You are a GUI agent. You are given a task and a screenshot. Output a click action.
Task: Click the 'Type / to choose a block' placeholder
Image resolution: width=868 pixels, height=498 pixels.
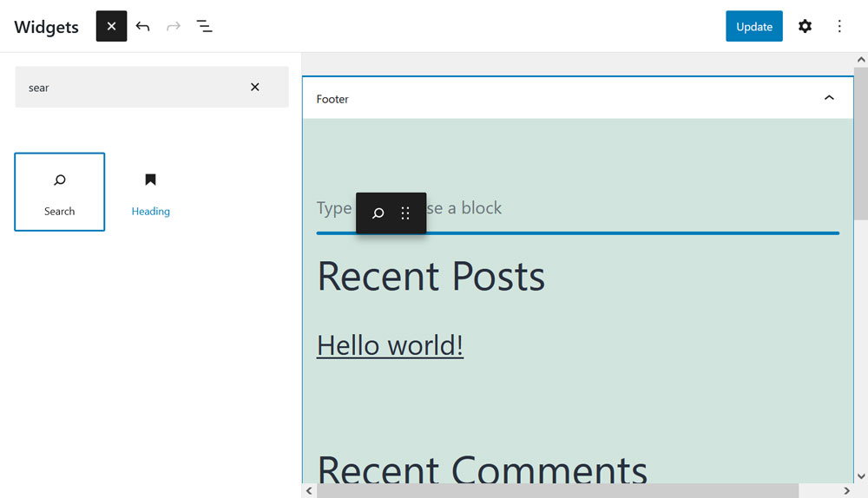409,208
